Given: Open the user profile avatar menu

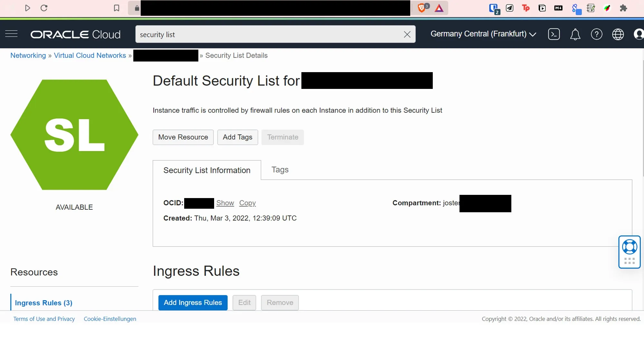Looking at the screenshot, I should click(x=639, y=34).
